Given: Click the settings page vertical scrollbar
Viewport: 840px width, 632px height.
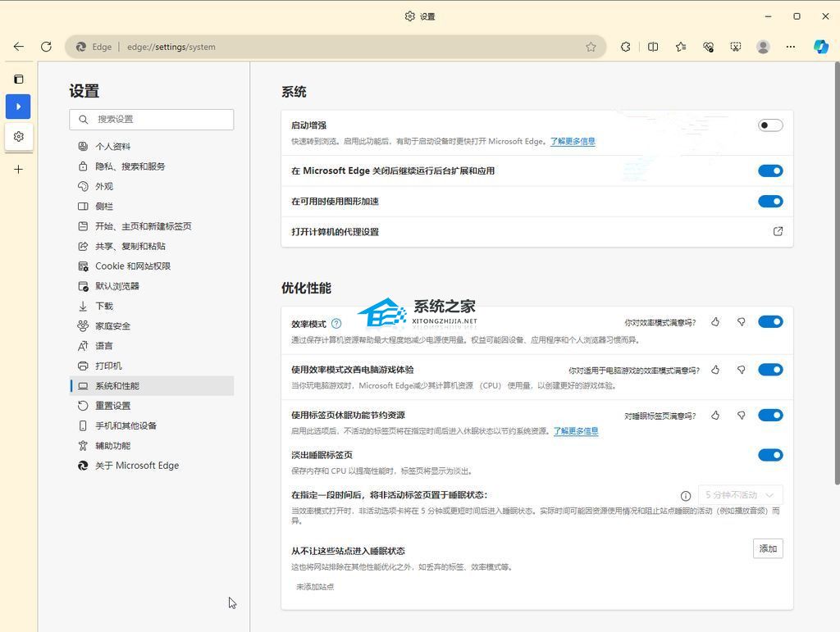Looking at the screenshot, I should coord(837,273).
